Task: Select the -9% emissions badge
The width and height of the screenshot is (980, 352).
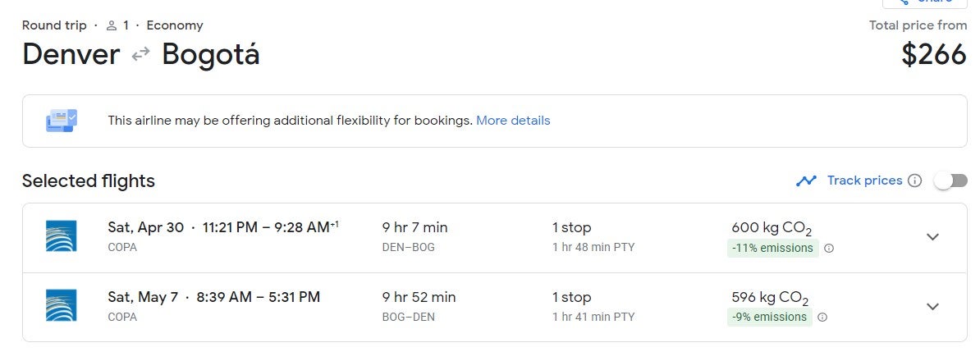Action: click(769, 317)
